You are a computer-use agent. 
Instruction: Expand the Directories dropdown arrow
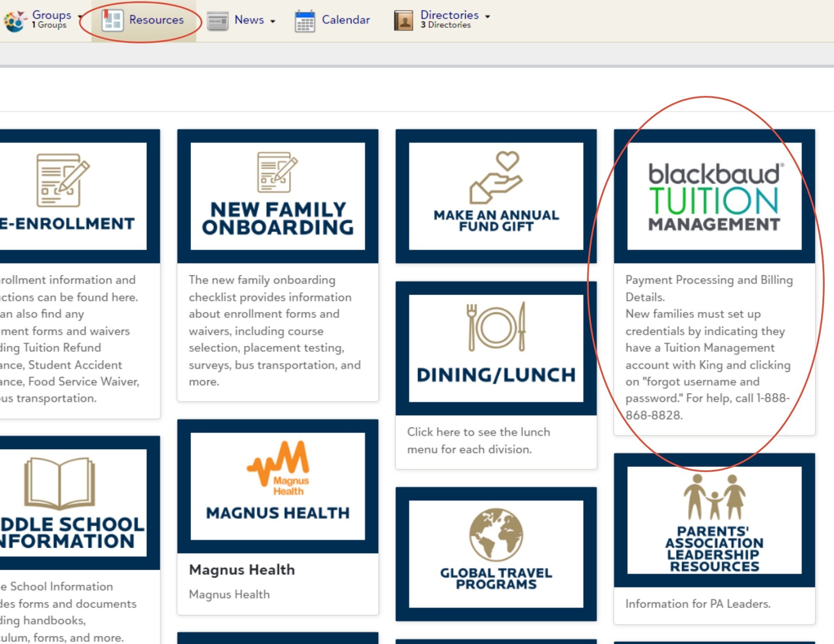coord(488,17)
